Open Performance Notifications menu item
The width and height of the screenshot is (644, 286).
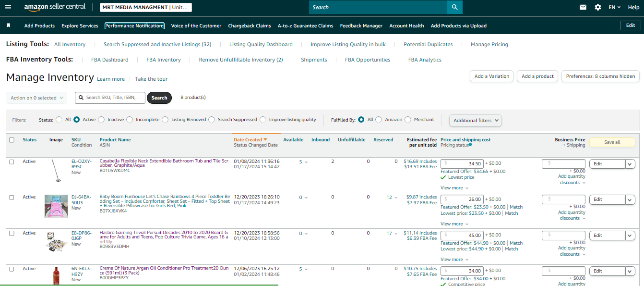click(x=134, y=26)
